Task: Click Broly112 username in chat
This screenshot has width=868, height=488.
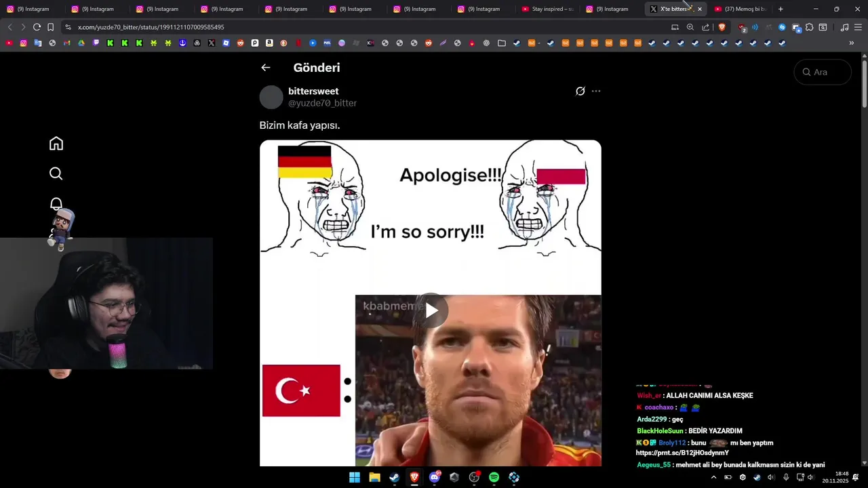Action: (x=672, y=443)
